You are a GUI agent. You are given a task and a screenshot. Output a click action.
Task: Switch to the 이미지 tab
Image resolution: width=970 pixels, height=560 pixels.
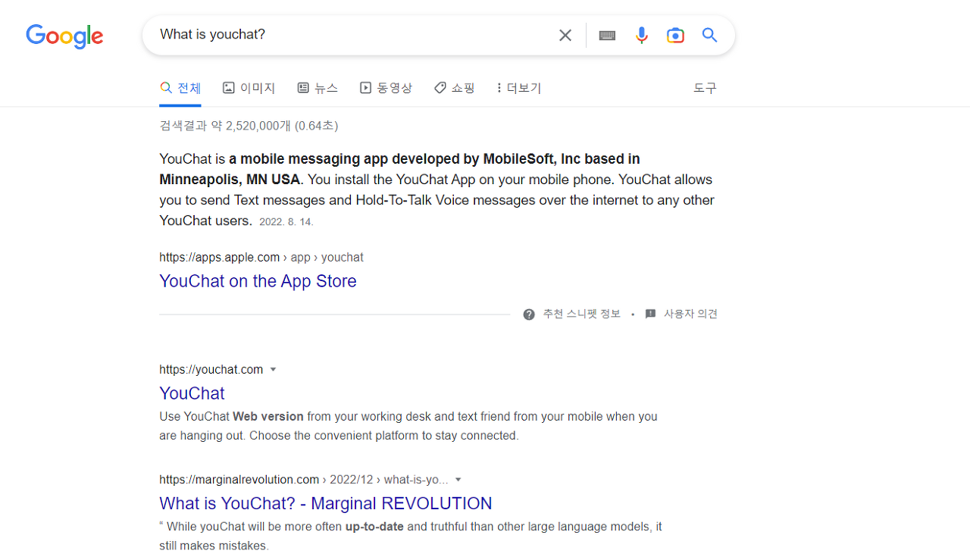[x=249, y=88]
